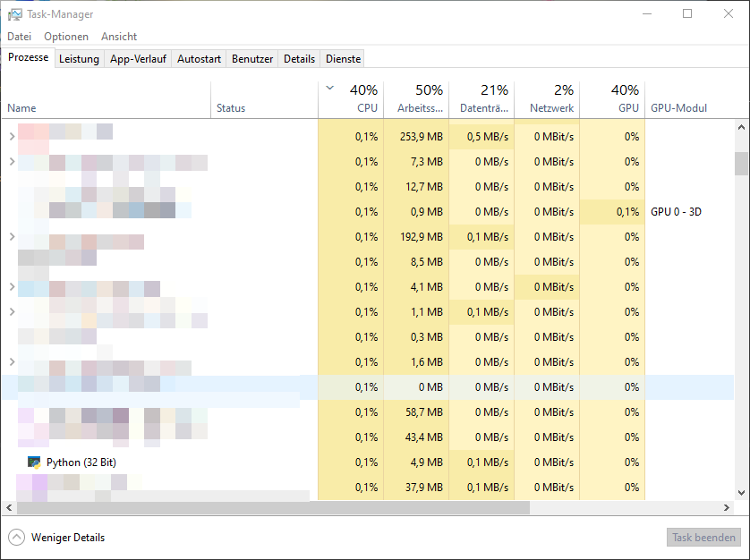Click the vertical scrollbar's down arrow
The height and width of the screenshot is (560, 750).
[741, 493]
